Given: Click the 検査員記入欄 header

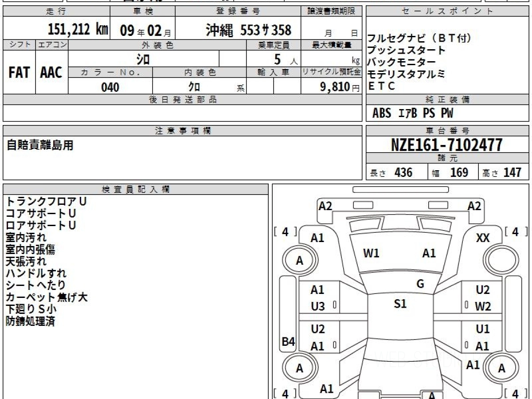Looking at the screenshot, I should pos(136,189).
